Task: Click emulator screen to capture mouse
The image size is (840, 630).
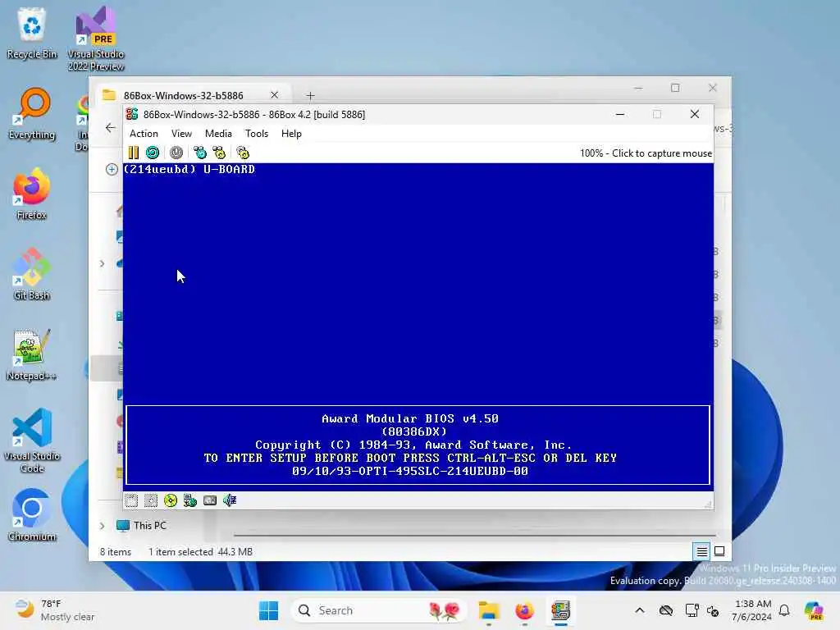Action: [x=418, y=326]
